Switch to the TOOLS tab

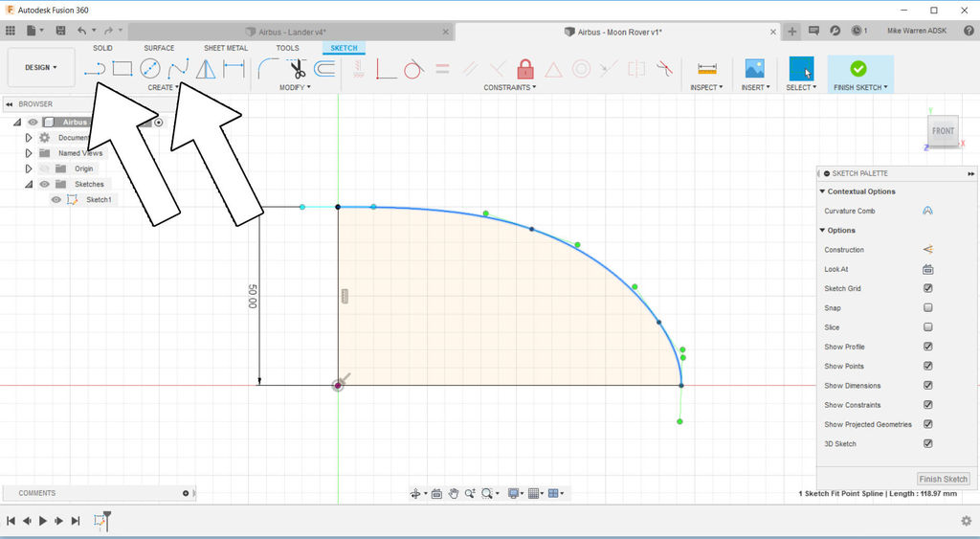287,48
